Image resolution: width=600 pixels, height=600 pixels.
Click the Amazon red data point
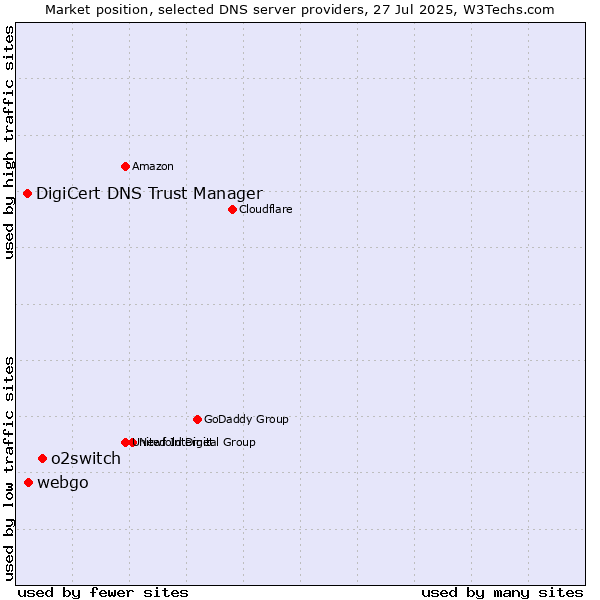coord(125,166)
